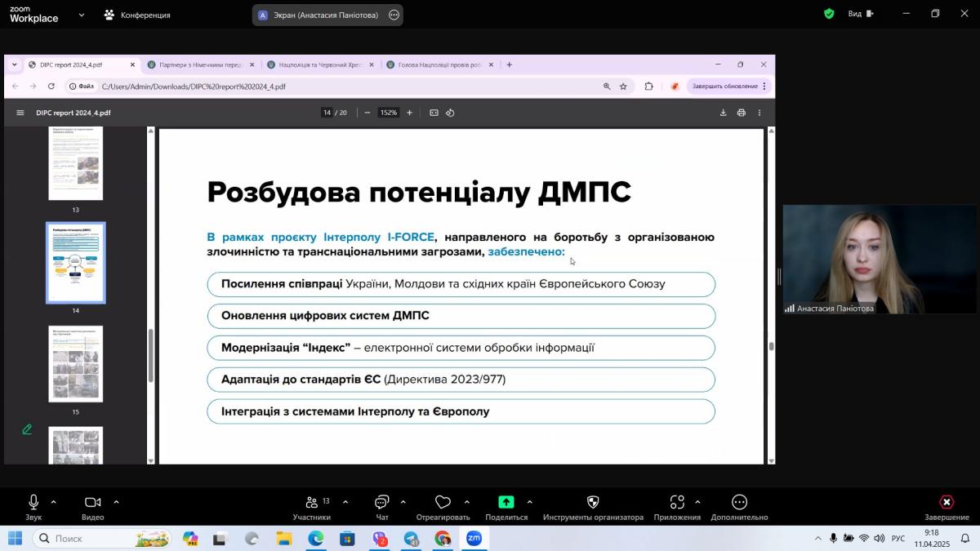The height and width of the screenshot is (551, 980).
Task: Click the Share screen icon (Поделиться)
Action: (506, 503)
